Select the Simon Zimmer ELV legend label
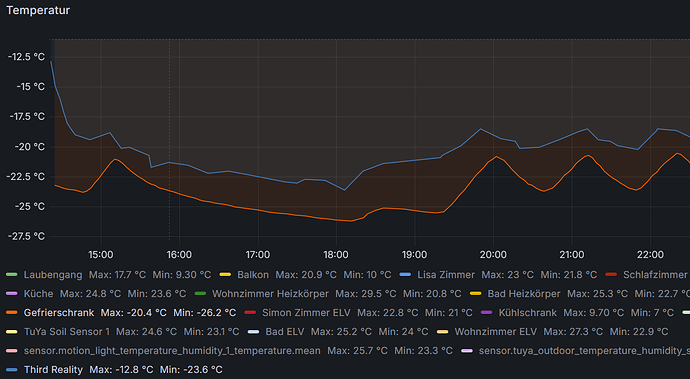 pos(306,313)
